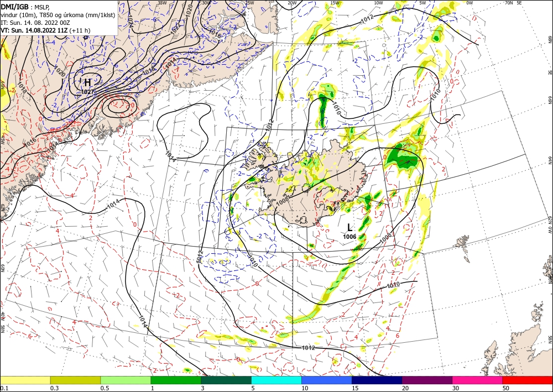The image size is (553, 392).
Task: Click the "0.3" legend value
Action: tap(54, 388)
